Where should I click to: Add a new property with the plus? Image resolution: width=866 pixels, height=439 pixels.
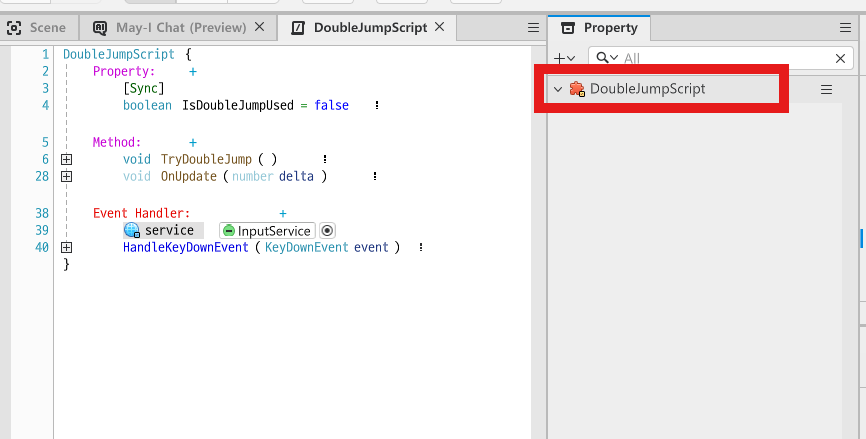coord(193,71)
